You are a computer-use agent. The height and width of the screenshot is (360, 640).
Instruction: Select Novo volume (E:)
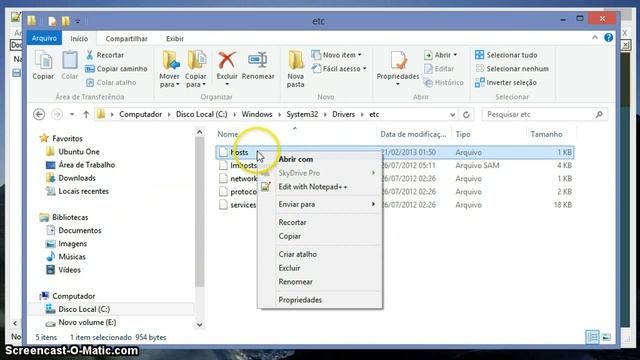point(87,322)
